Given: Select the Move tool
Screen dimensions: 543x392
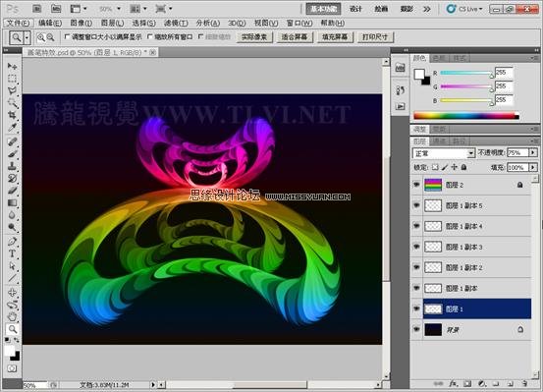Looking at the screenshot, I should [x=12, y=66].
